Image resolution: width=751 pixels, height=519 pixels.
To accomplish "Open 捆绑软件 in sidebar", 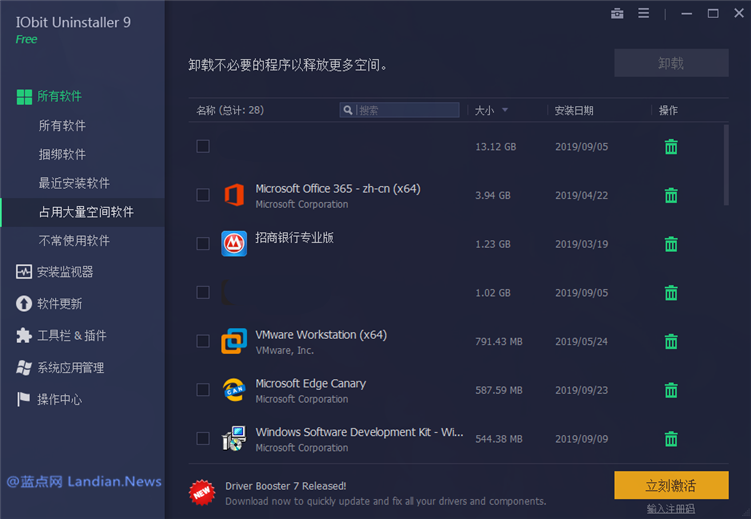I will click(x=62, y=155).
